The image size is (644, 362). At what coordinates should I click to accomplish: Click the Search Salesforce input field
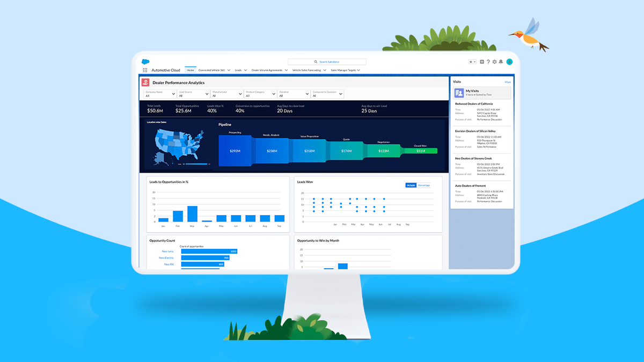[327, 61]
